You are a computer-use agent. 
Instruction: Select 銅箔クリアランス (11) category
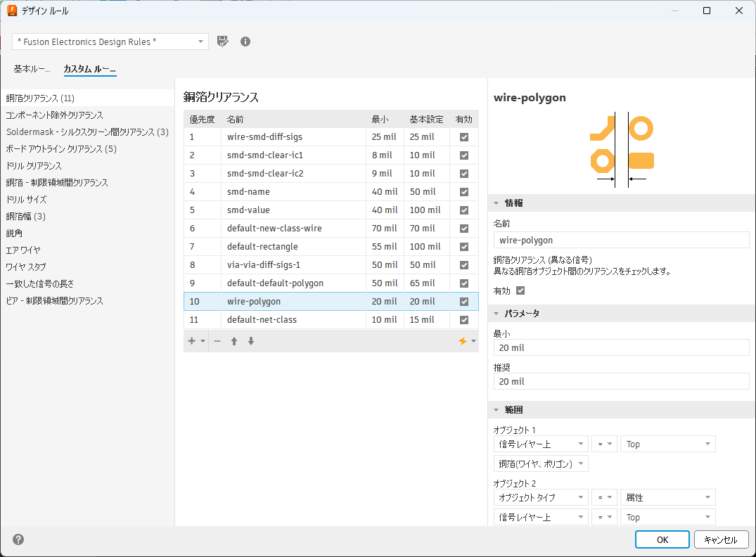click(87, 98)
